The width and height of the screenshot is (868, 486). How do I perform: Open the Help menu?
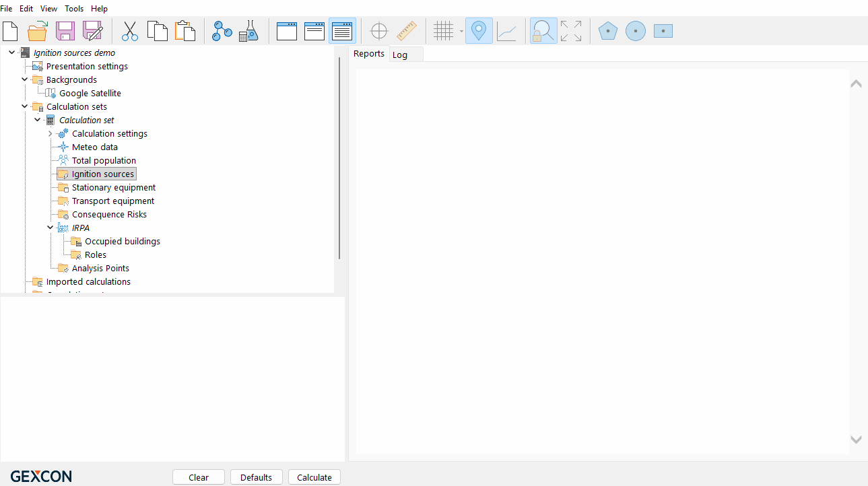point(99,9)
